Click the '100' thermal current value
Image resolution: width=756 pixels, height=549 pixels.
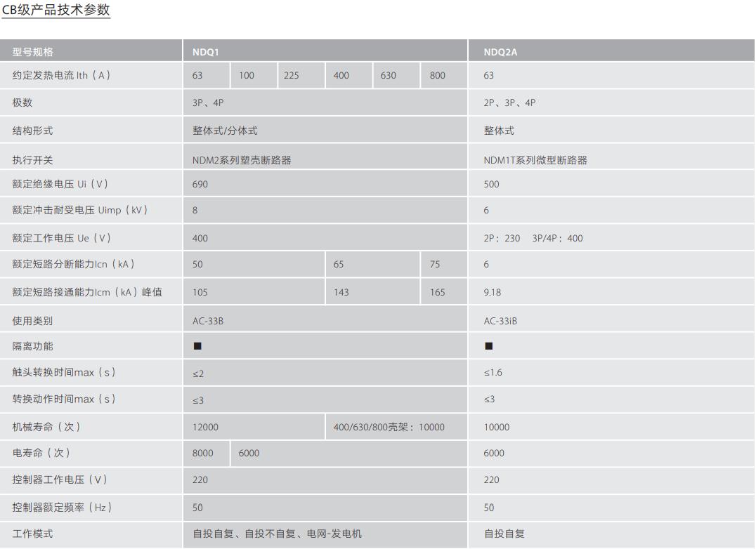pyautogui.click(x=247, y=75)
